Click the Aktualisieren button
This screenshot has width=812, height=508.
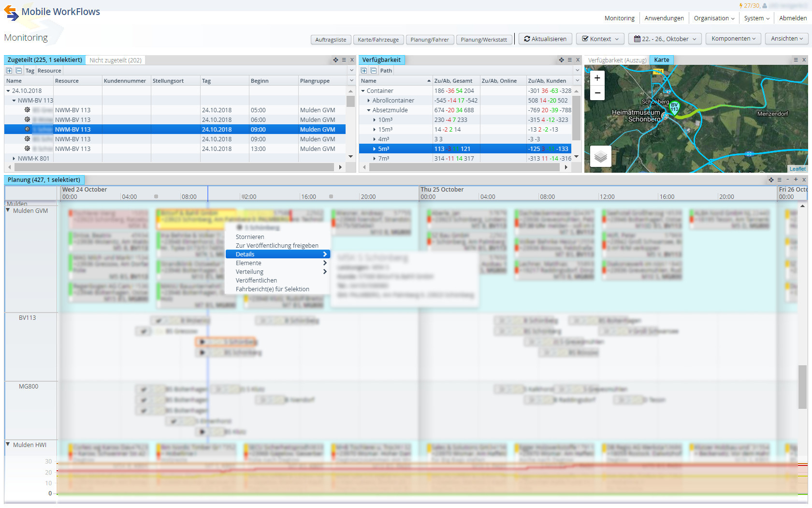coord(545,39)
